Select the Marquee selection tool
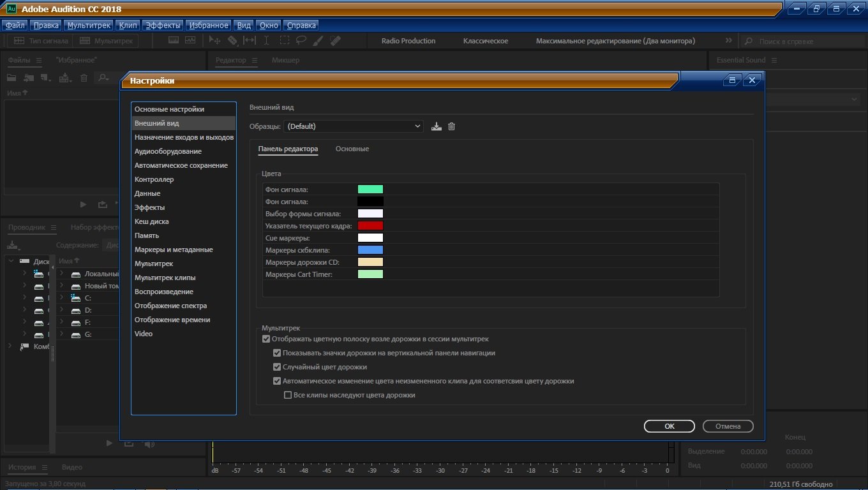 click(x=284, y=41)
